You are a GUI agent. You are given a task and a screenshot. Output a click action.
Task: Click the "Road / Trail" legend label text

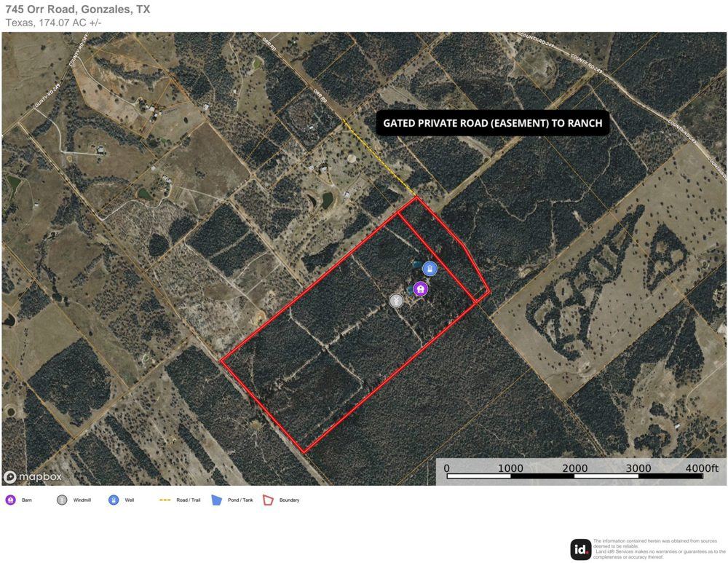[x=189, y=500]
